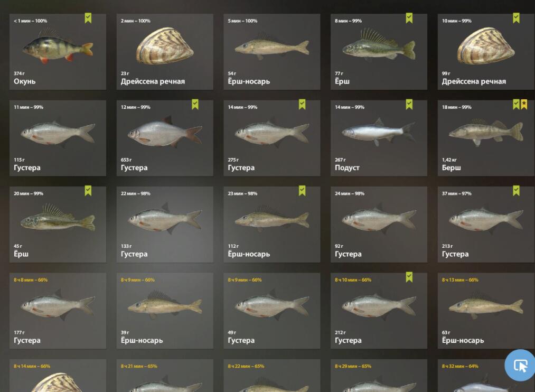Open the 115 г Густера card
Image resolution: width=535 pixels, height=392 pixels.
(x=58, y=138)
